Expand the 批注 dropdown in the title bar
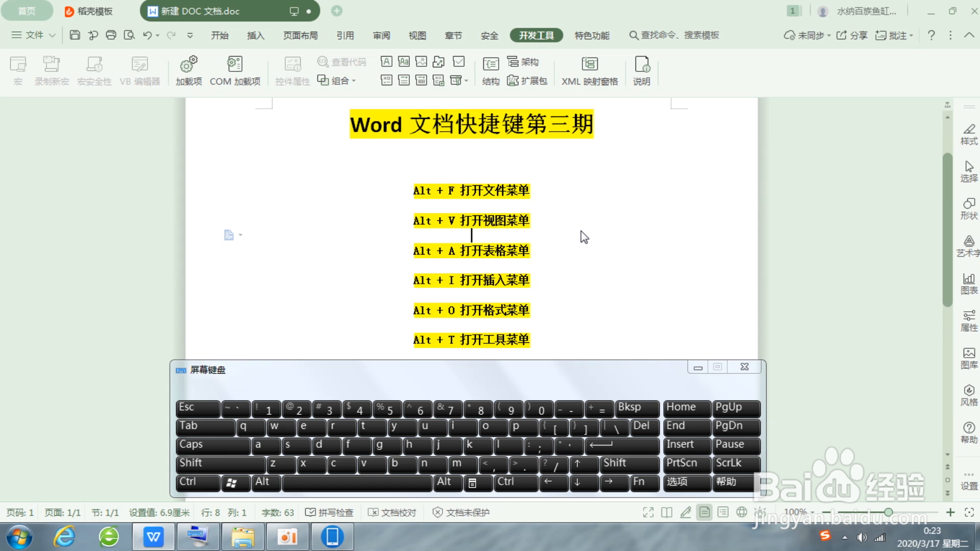980x551 pixels. 911,35
